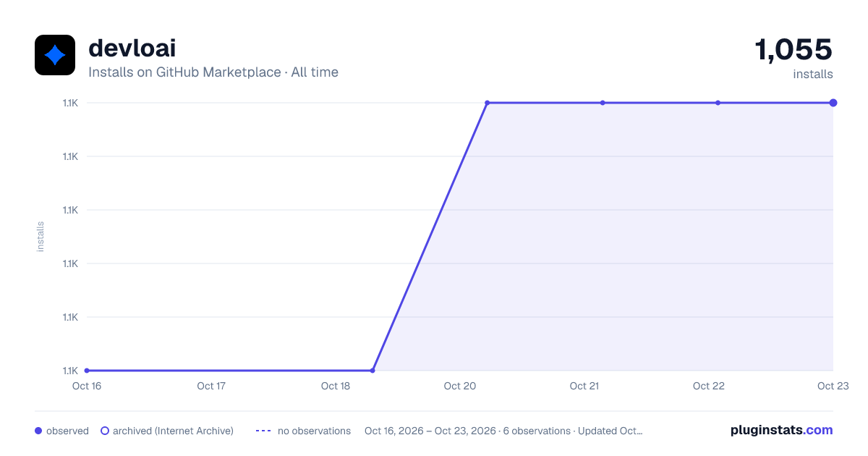
Task: Click the 'archived (Internet Archive)' legend label text
Action: tap(173, 431)
